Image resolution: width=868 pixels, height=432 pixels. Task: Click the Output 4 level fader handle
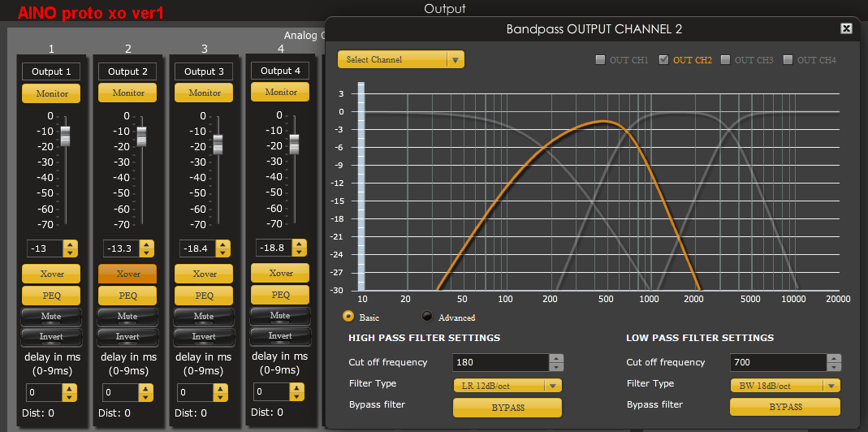(295, 144)
